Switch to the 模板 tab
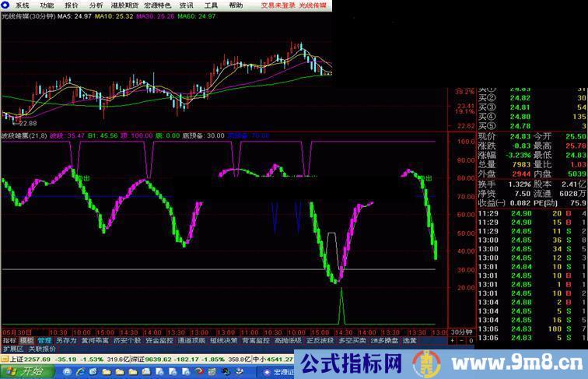This screenshot has width=588, height=379. (27, 340)
